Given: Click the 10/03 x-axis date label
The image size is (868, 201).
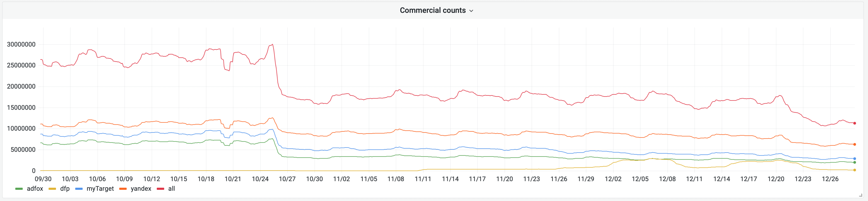Looking at the screenshot, I should tap(70, 179).
